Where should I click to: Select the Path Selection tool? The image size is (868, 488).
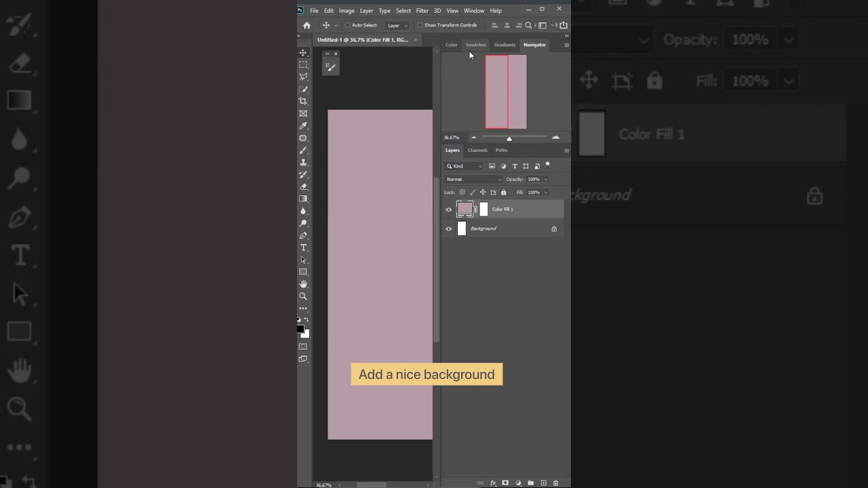[303, 260]
